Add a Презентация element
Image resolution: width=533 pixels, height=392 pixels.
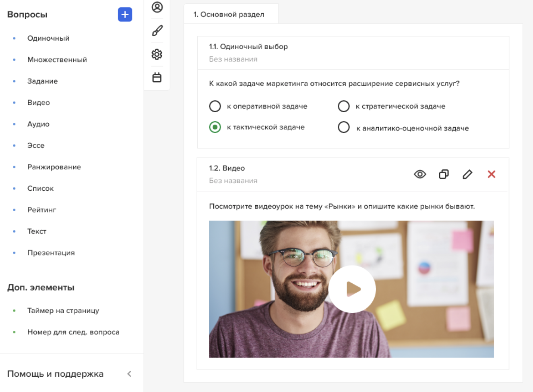click(x=51, y=253)
